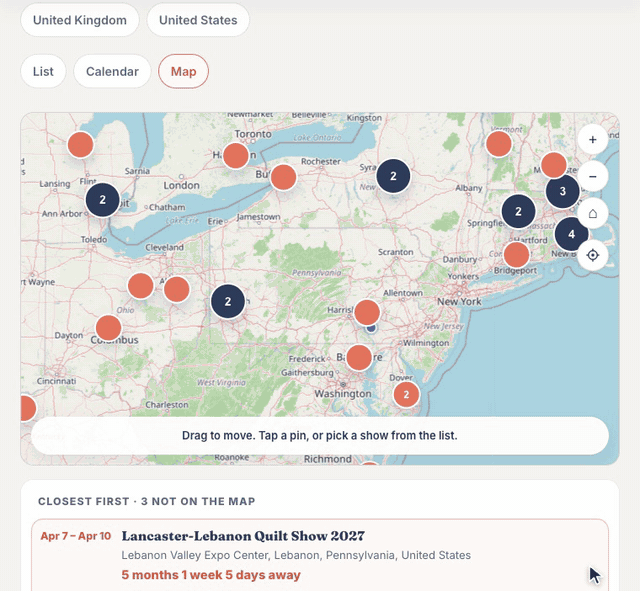The height and width of the screenshot is (591, 640).
Task: Tap the small blue dot below Harrisburg pin
Action: coord(371,328)
